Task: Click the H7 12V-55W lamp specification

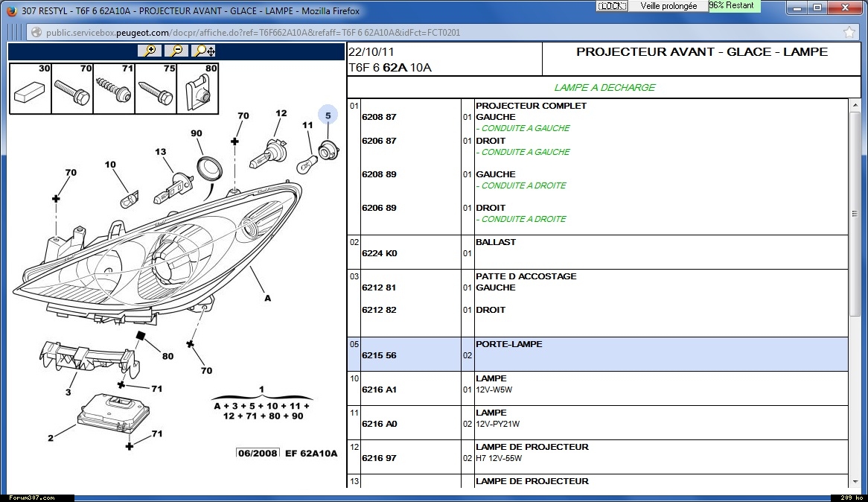Action: click(x=499, y=458)
